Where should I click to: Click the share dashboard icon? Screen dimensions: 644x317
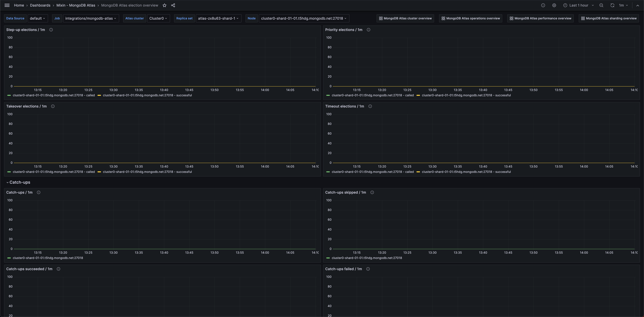pyautogui.click(x=173, y=5)
